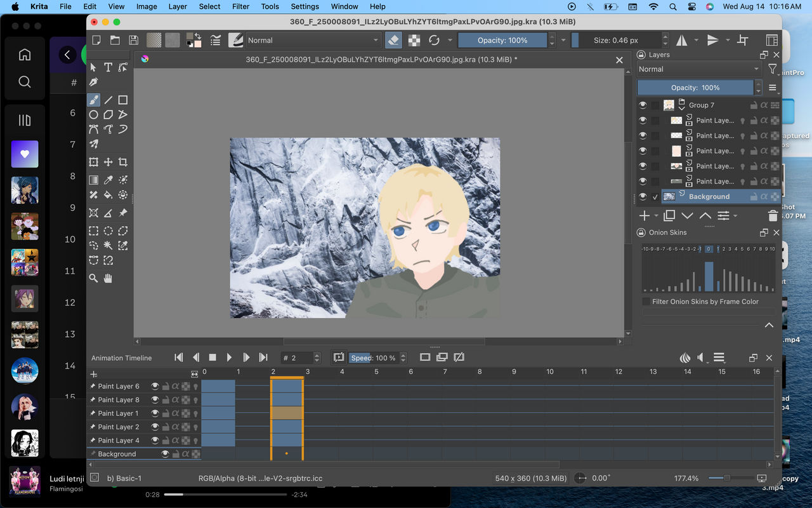This screenshot has height=508, width=812.
Task: Select the Calligraphy tool
Action: click(93, 83)
